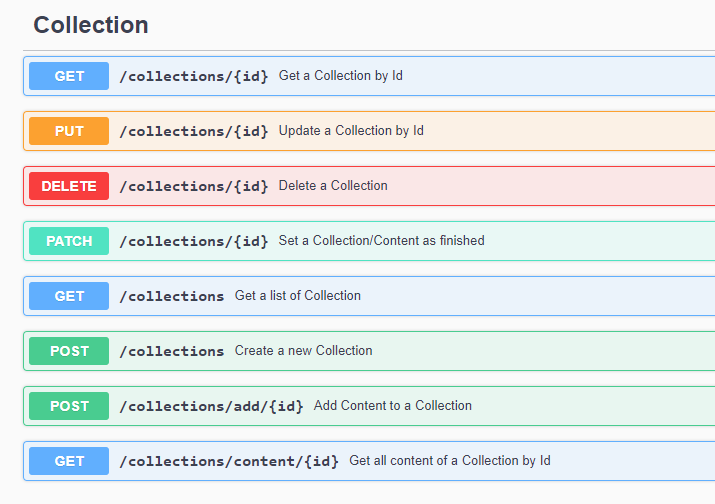Select the /collections/add/{id} path text
Screen dimensions: 715x504
tap(211, 406)
